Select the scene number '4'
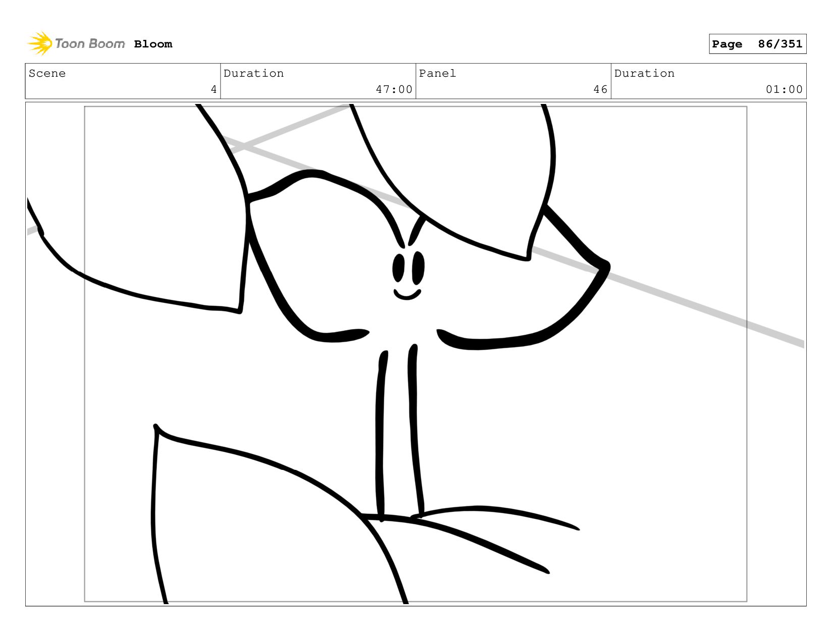 [214, 89]
